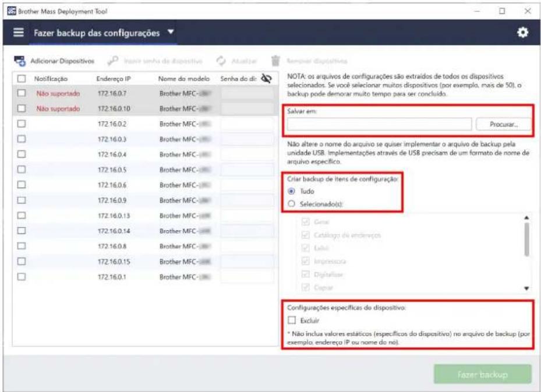Select IP address 172.16.0.7 cell

(x=112, y=93)
